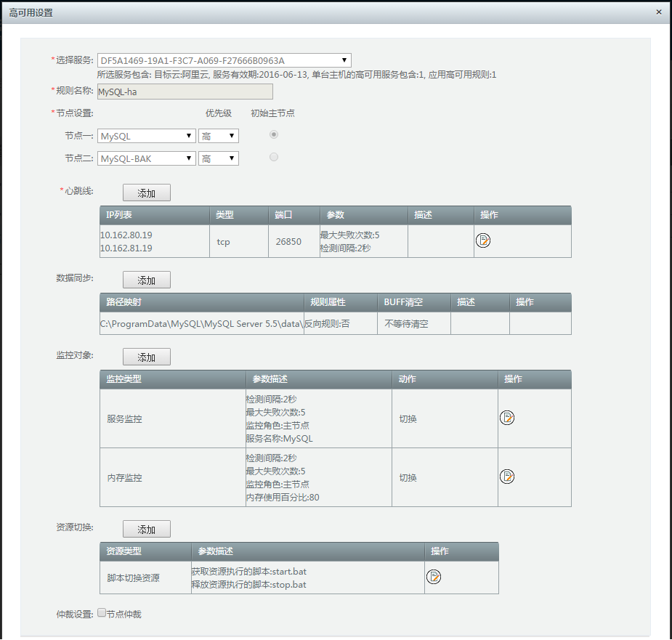The width and height of the screenshot is (672, 640).
Task: Click the 规则名称 field MySQL-ha
Action: [x=185, y=92]
